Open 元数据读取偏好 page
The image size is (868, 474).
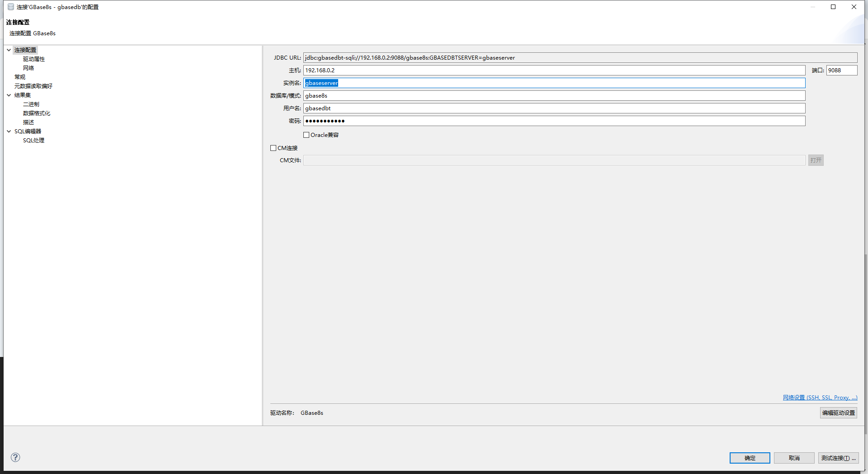33,86
